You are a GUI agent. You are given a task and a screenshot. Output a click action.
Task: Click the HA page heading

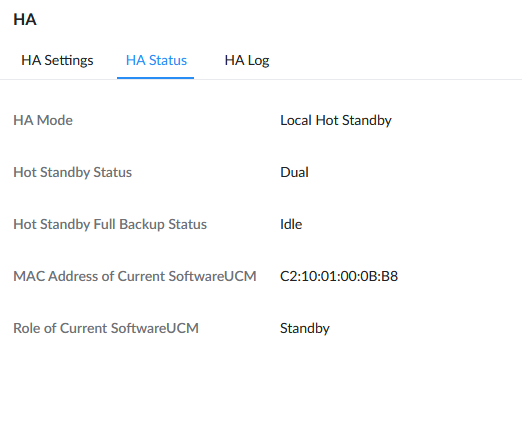click(x=25, y=19)
